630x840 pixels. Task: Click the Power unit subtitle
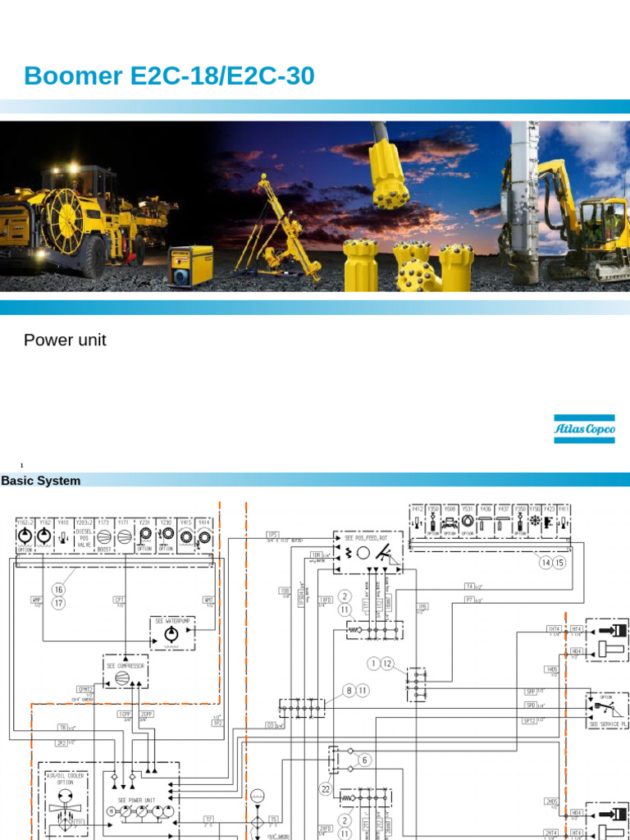(65, 340)
